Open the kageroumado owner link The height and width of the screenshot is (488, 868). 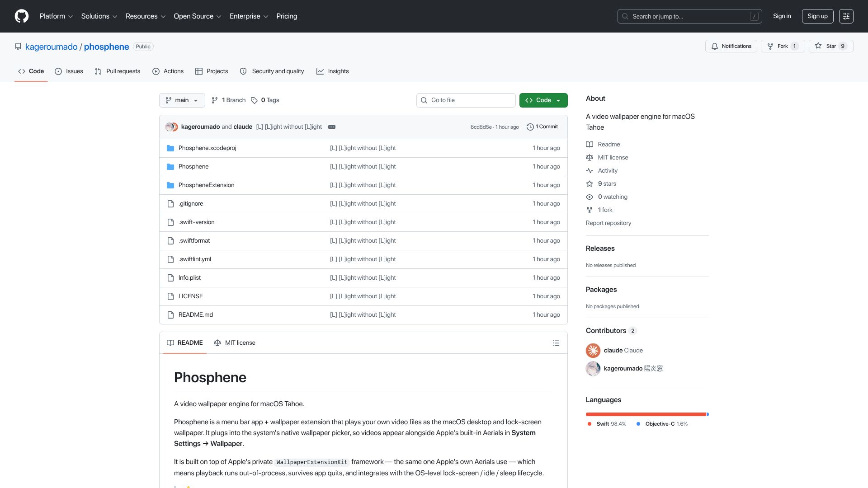pyautogui.click(x=52, y=47)
